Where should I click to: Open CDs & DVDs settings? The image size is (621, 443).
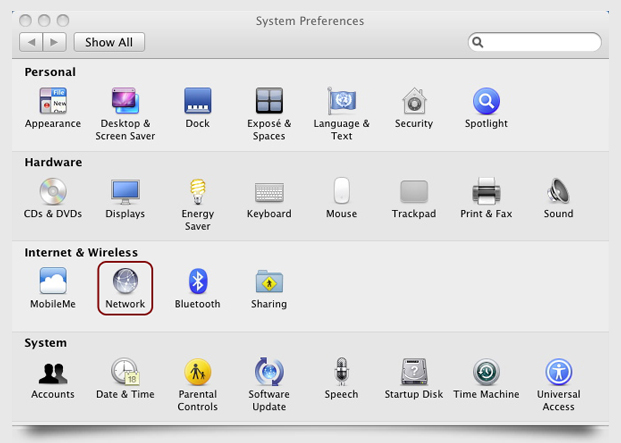coord(53,198)
